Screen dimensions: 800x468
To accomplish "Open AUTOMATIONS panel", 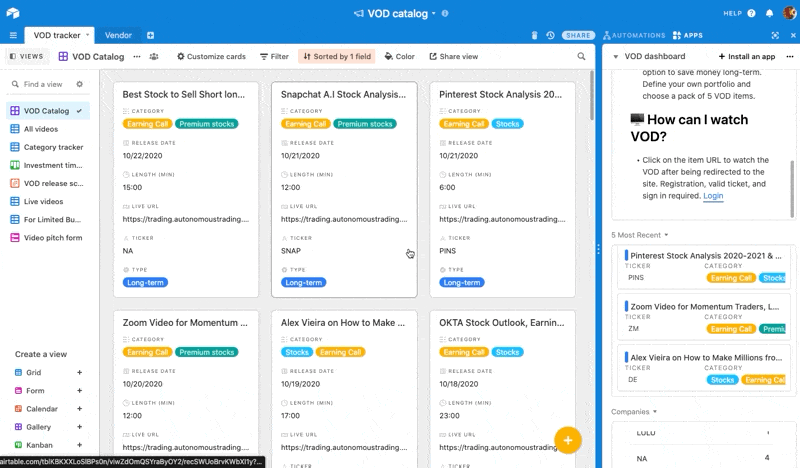I will (634, 35).
